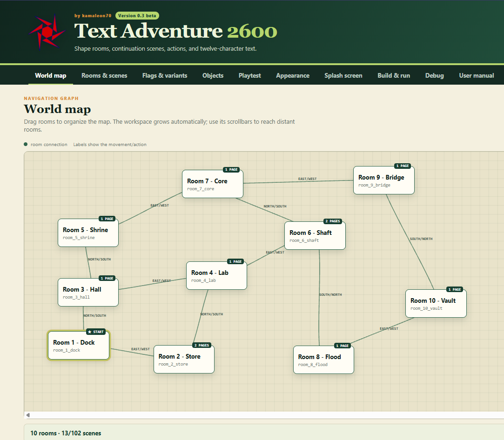
Task: Click the 1 PAGE badge on Room 4
Action: [x=235, y=261]
